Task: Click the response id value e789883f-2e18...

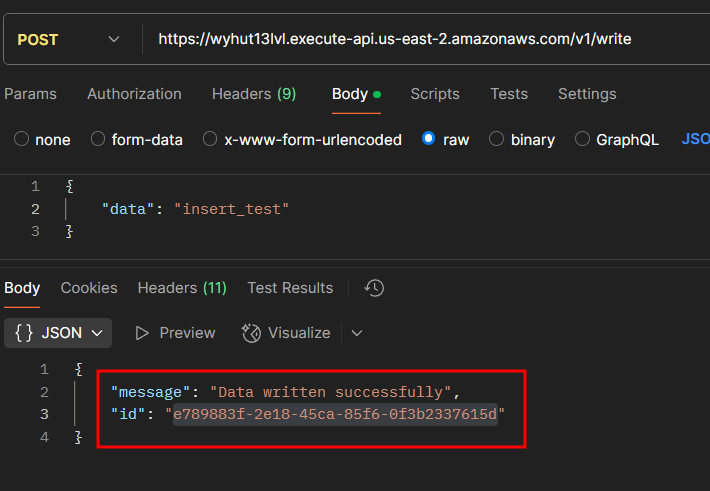Action: 336,414
